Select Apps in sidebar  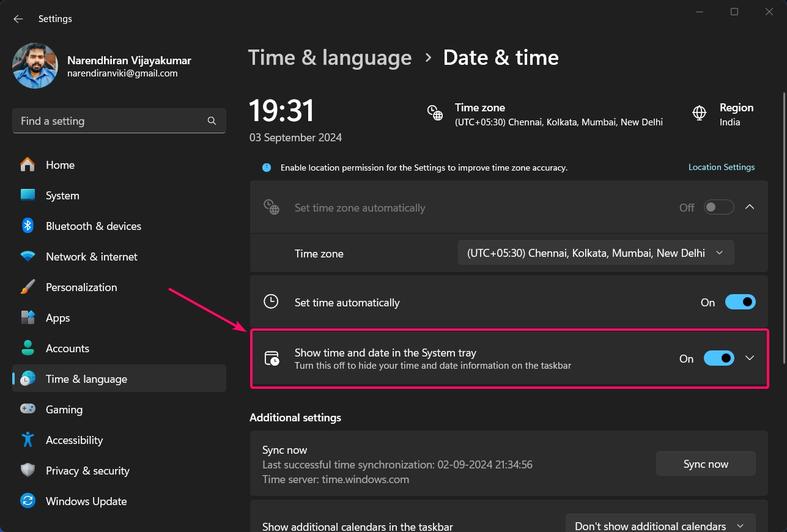coord(119,318)
